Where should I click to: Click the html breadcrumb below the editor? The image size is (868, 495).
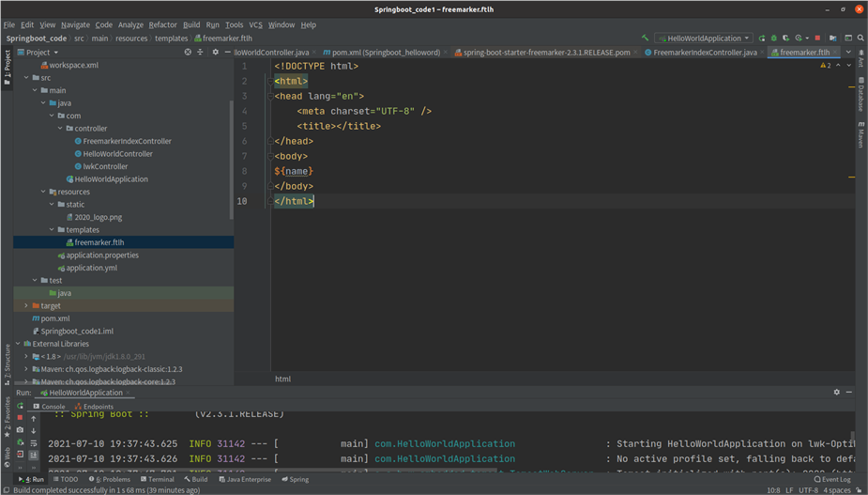(282, 379)
